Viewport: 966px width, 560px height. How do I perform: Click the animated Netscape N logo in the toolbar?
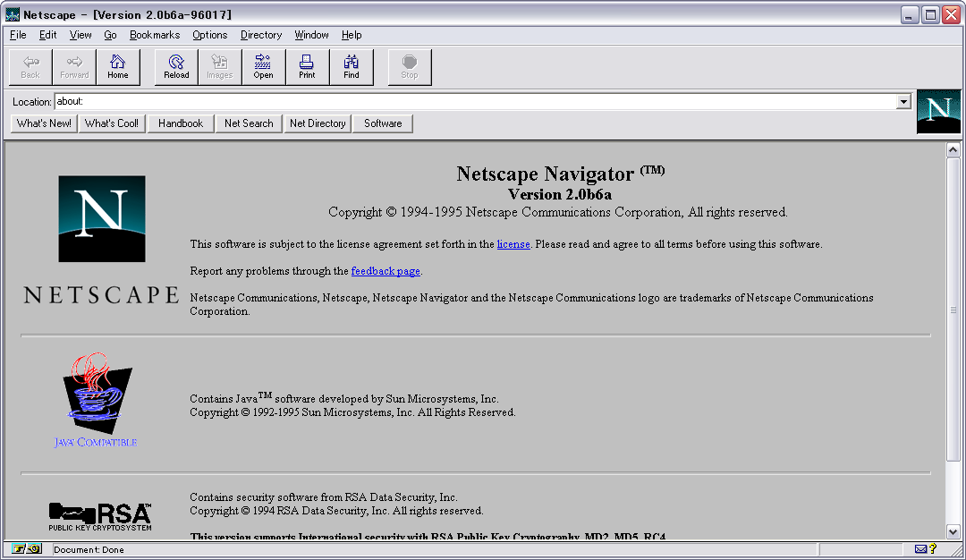pos(938,112)
